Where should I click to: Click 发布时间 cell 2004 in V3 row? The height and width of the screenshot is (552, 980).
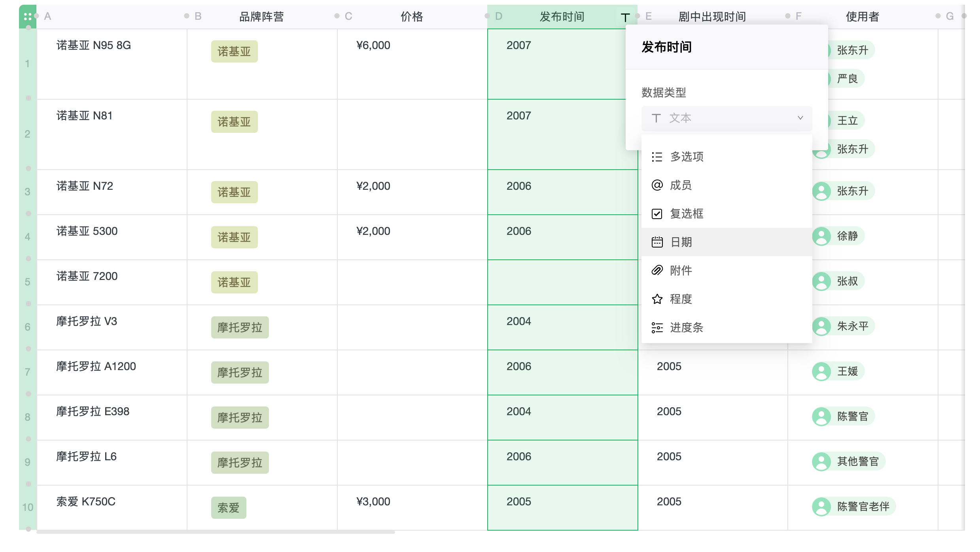point(563,328)
